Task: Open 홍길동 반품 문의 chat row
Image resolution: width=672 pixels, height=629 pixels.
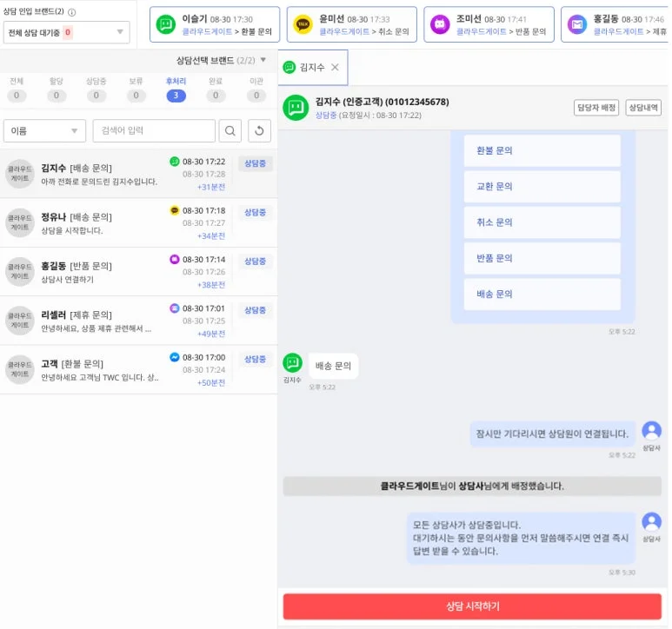Action: pos(138,271)
